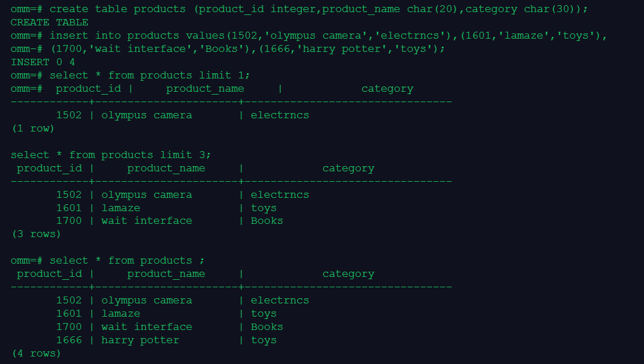Click lamaze cell in the four-row result
The height and width of the screenshot is (364, 644).
point(121,314)
